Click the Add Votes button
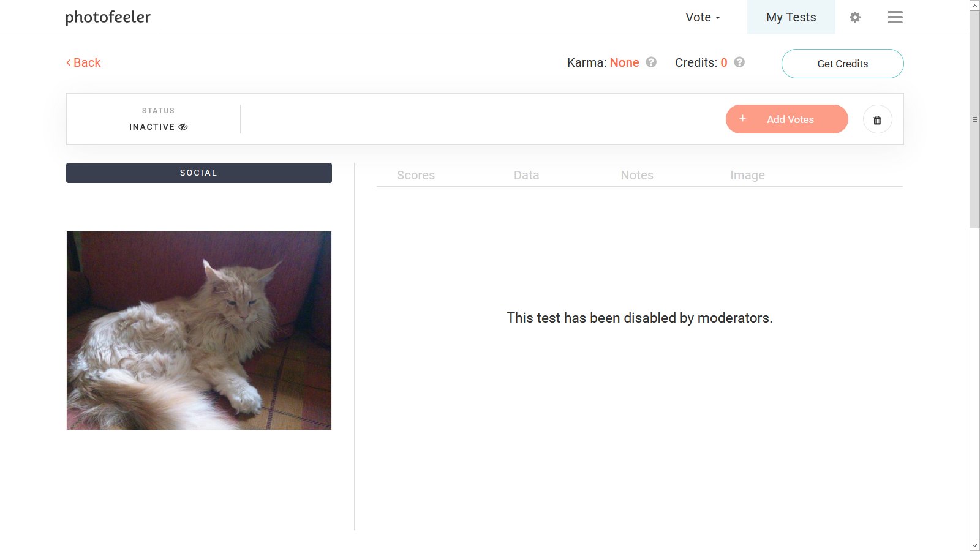980x551 pixels. point(787,119)
